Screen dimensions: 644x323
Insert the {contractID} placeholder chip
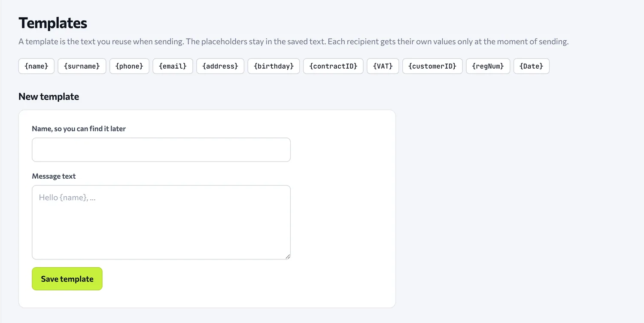pos(333,66)
